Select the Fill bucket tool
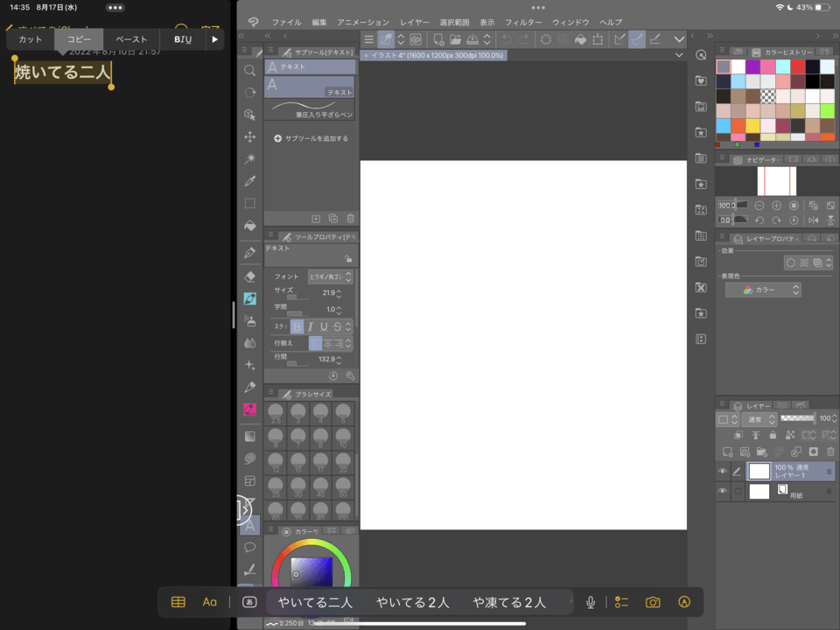 click(x=249, y=223)
